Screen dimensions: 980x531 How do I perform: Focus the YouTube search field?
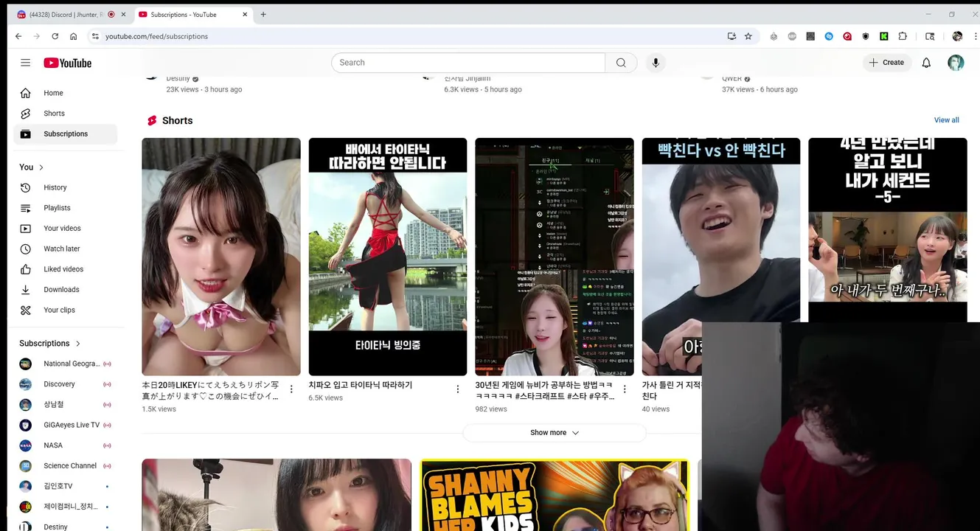(x=468, y=63)
